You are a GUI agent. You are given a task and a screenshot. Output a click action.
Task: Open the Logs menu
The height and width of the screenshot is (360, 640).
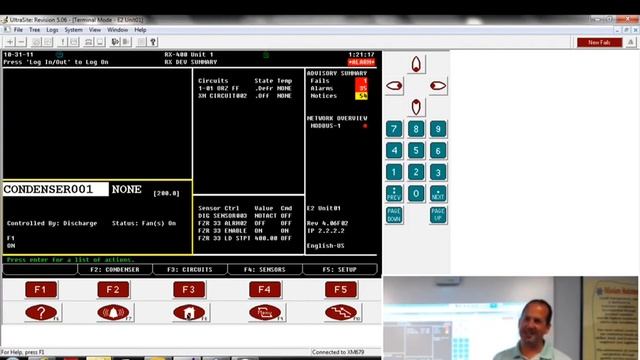(52, 30)
